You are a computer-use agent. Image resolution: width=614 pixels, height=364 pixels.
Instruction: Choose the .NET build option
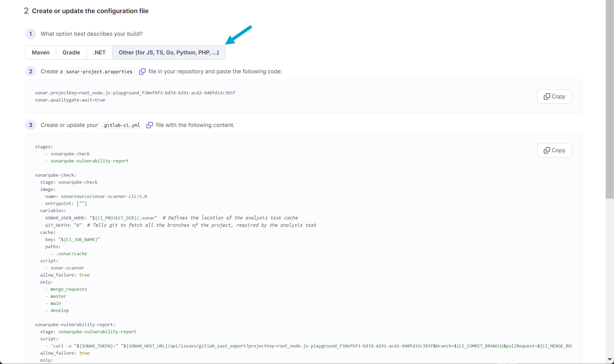(x=99, y=52)
